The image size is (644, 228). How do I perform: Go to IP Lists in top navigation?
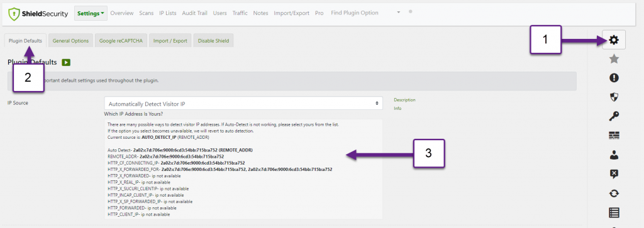click(167, 13)
